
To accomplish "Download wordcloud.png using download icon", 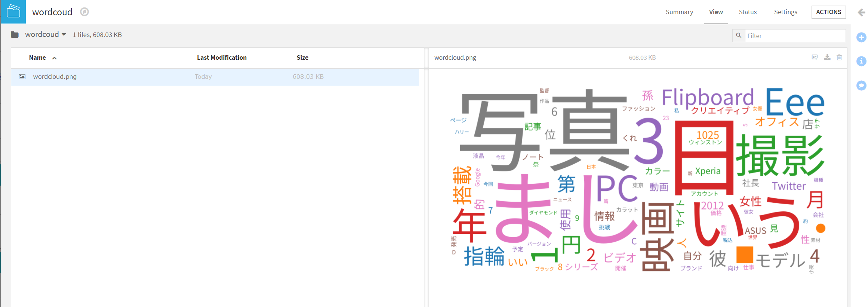I will [827, 57].
